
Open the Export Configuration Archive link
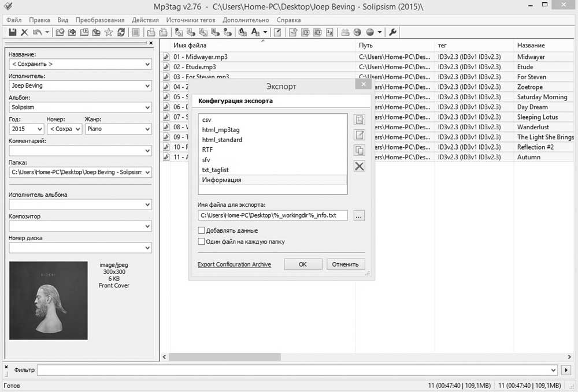(x=234, y=264)
